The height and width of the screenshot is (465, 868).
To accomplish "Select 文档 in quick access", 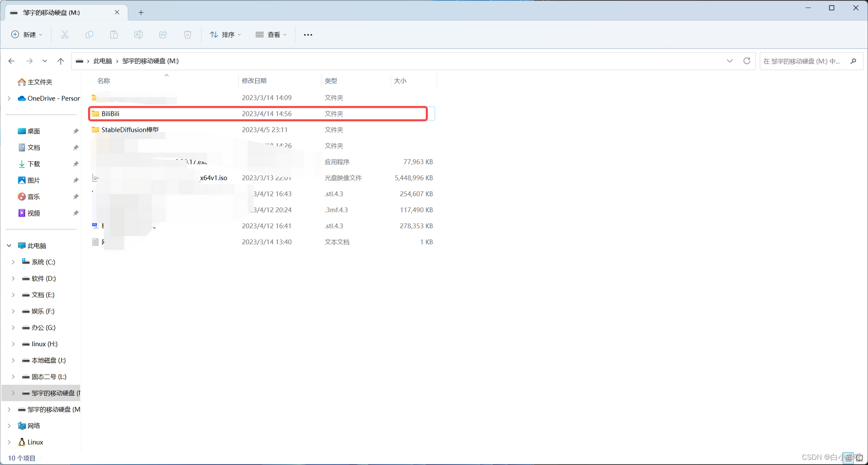I will click(29, 147).
